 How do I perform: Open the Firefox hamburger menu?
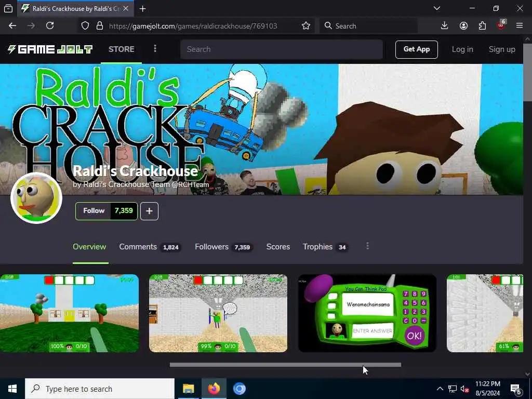click(520, 26)
